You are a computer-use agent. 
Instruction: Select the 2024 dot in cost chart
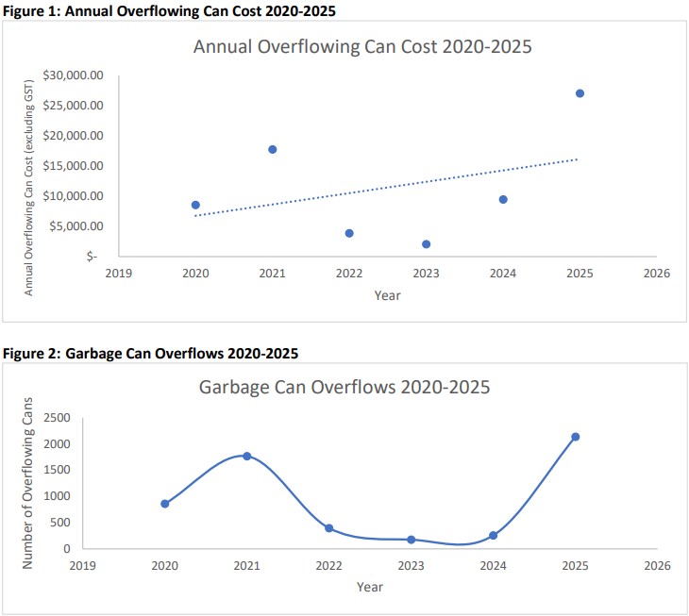tap(503, 199)
